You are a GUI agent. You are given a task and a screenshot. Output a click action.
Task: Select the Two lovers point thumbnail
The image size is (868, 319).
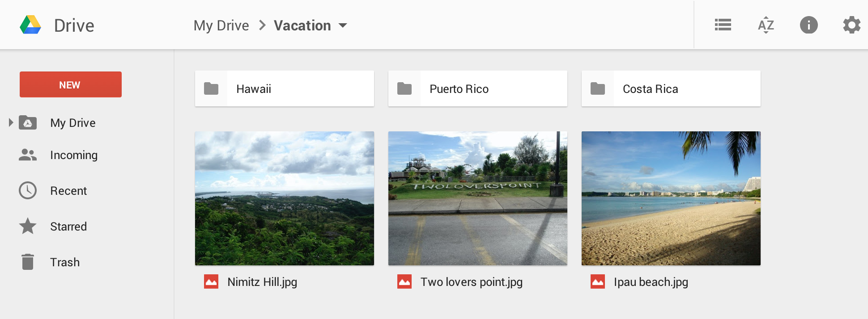pyautogui.click(x=477, y=198)
